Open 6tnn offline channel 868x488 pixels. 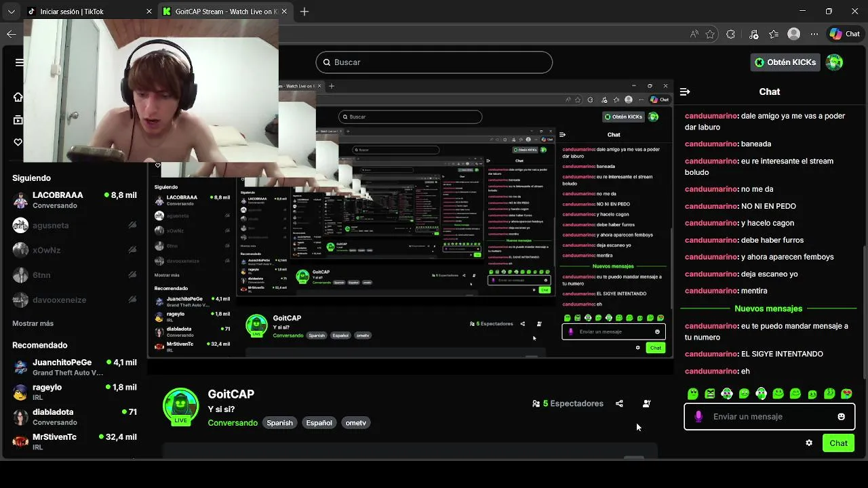pos(75,275)
